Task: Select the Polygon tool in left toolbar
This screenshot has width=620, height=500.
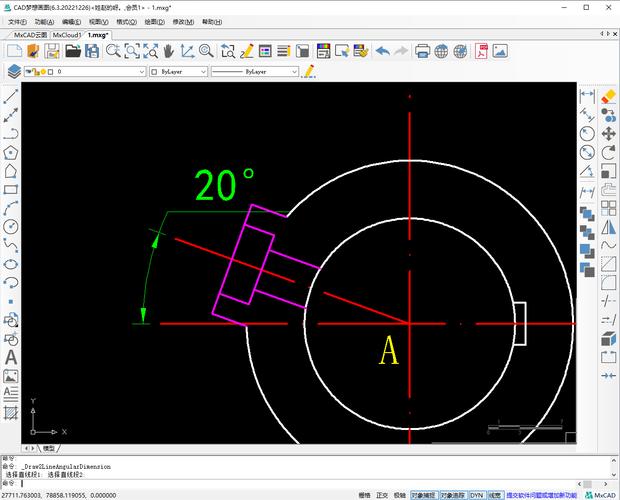Action: pyautogui.click(x=11, y=153)
